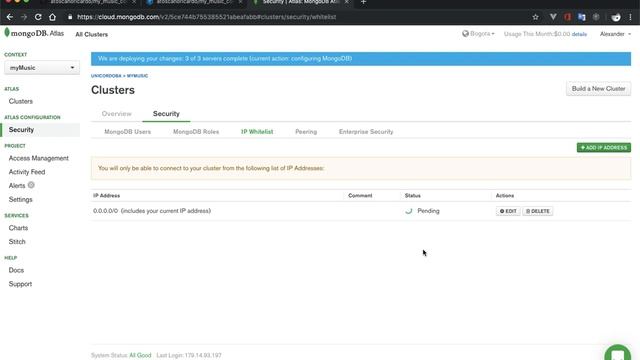Open the green chat support bubble

[x=618, y=353]
